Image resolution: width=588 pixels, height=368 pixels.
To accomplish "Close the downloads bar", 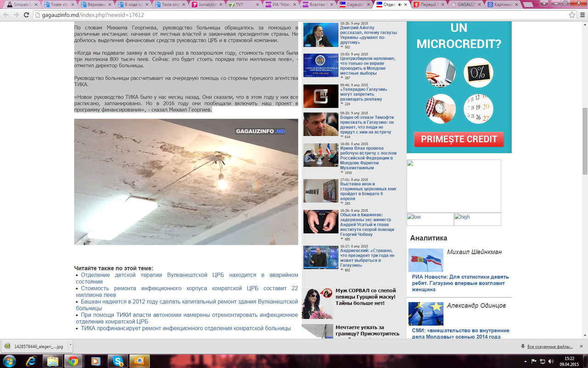I will pos(582,346).
